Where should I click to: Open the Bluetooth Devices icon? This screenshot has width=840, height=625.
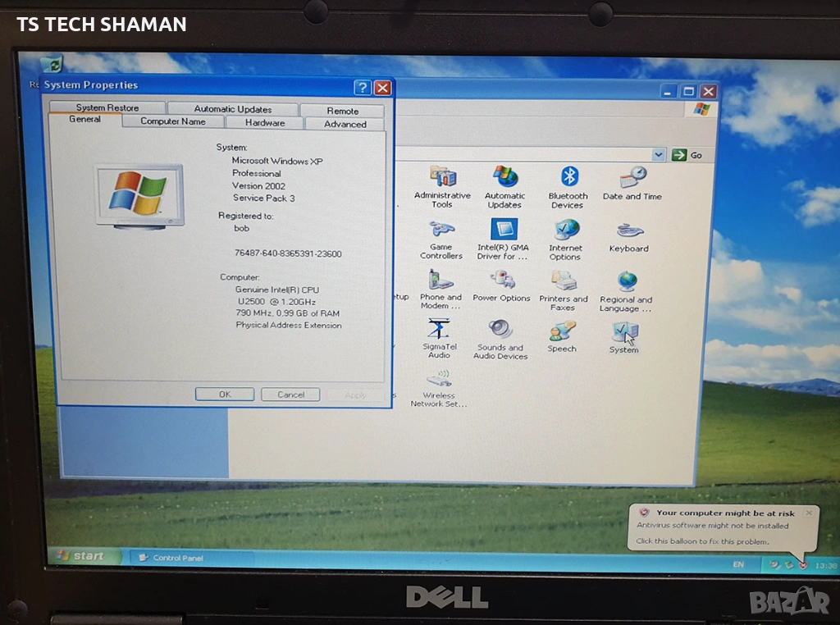pos(568,178)
